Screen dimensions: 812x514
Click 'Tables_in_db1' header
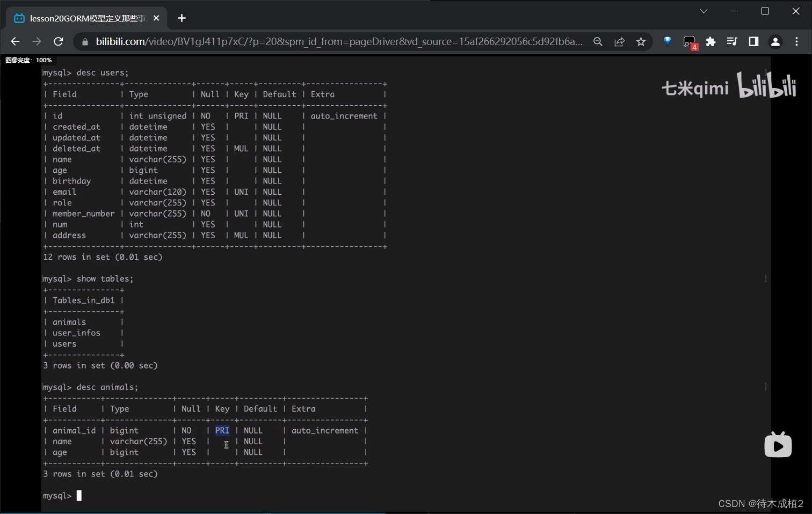click(x=84, y=300)
